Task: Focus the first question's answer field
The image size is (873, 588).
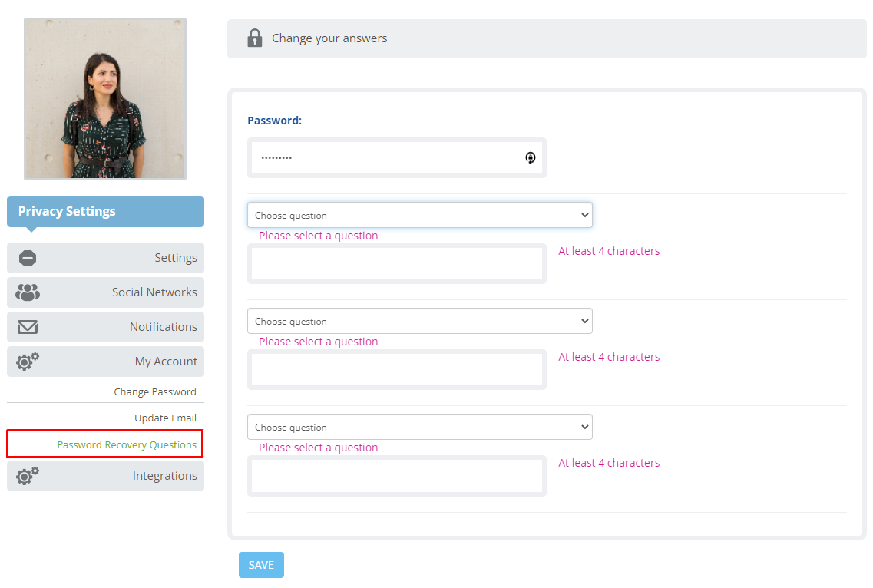Action: point(397,264)
